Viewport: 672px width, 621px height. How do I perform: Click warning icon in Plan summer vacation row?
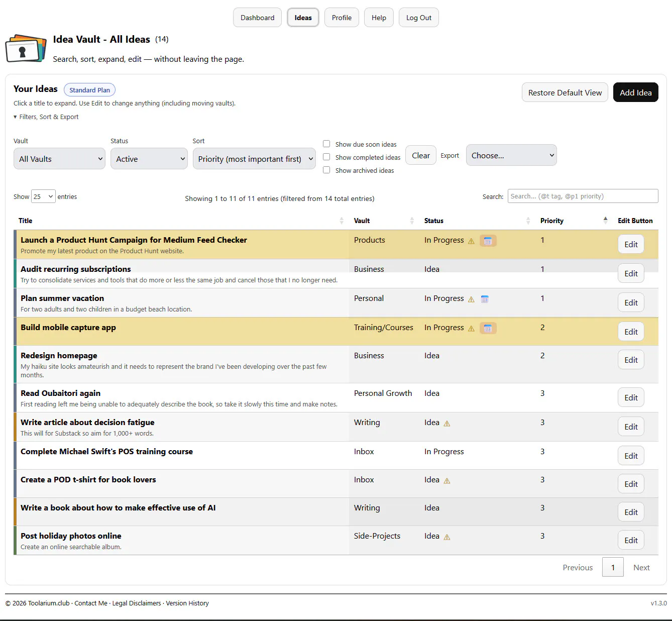click(x=471, y=299)
